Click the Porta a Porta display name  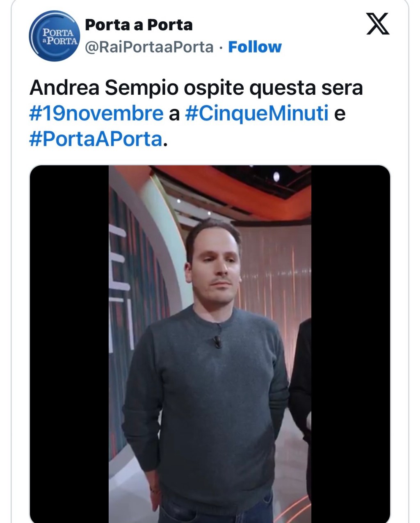coord(139,25)
